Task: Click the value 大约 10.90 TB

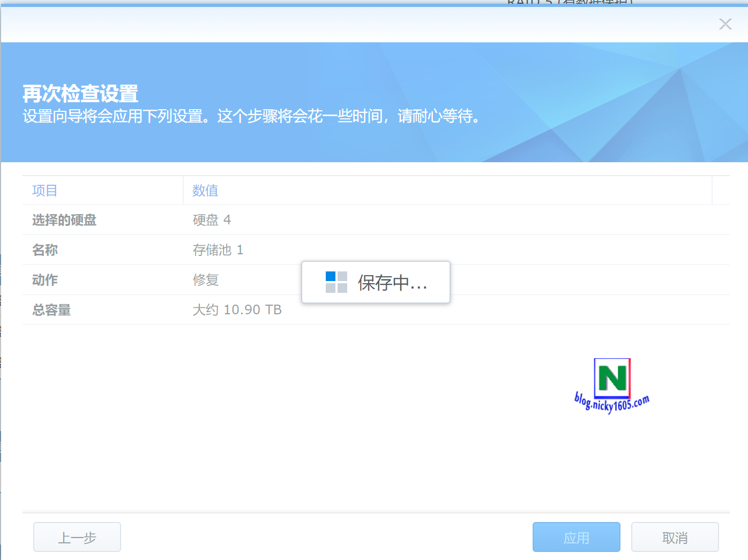Action: click(x=237, y=310)
